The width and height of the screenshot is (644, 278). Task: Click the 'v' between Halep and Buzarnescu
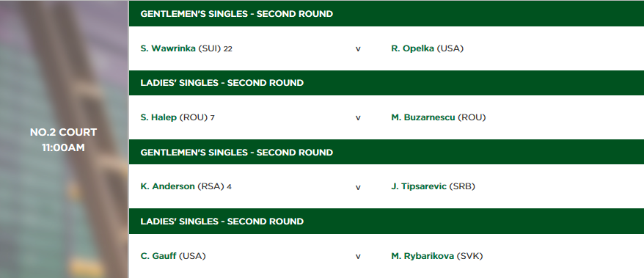(358, 118)
